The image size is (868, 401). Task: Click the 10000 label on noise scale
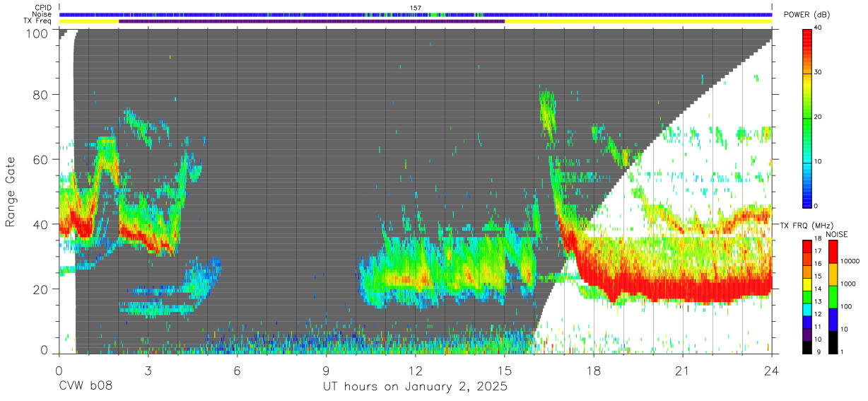coord(851,262)
